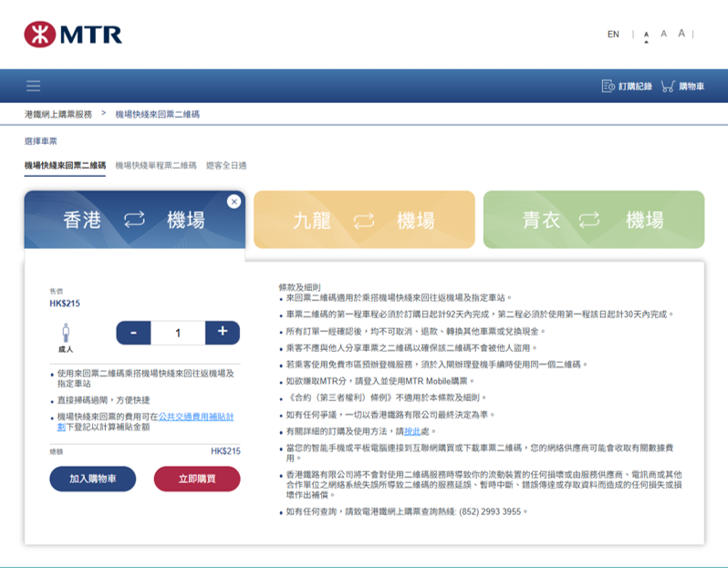Select the 青衣 ⇄ 機場 route card
The width and height of the screenshot is (728, 568).
coord(594,220)
